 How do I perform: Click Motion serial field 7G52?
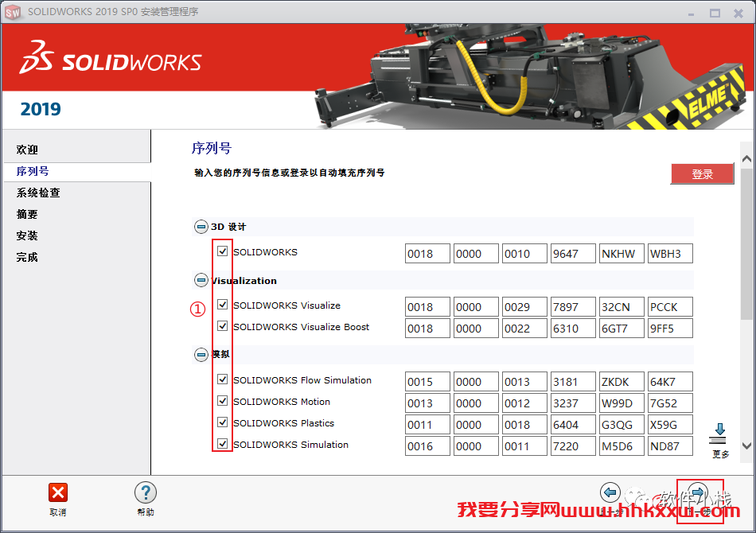tap(670, 403)
